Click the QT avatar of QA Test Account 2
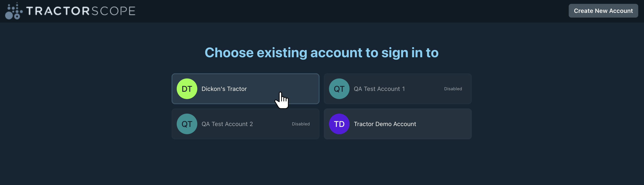The height and width of the screenshot is (185, 644). pos(187,124)
